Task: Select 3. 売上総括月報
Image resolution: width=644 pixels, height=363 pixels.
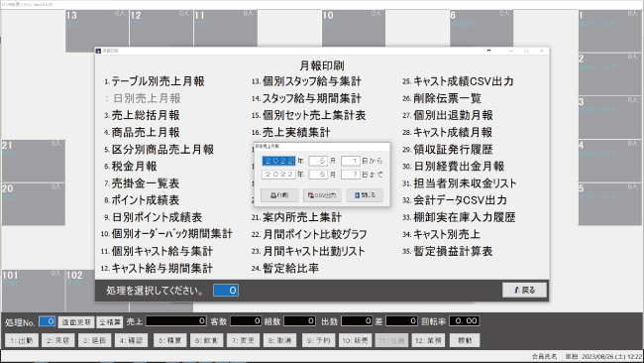Action: (142, 115)
